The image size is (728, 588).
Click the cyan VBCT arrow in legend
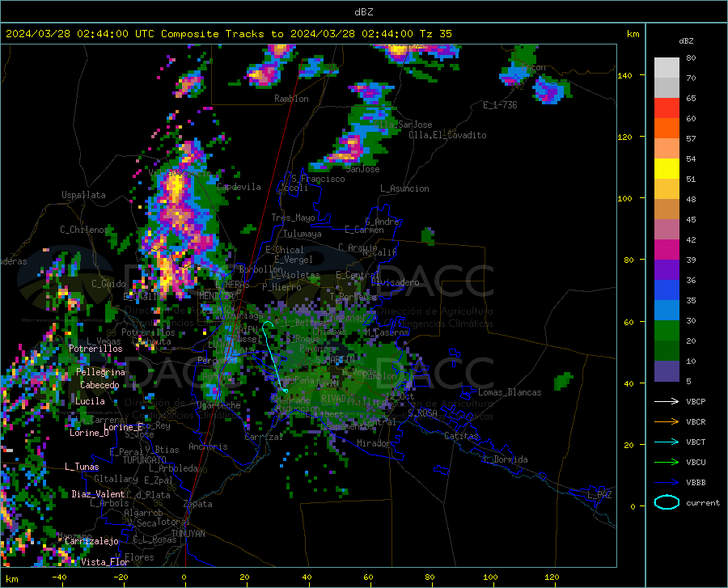[667, 442]
